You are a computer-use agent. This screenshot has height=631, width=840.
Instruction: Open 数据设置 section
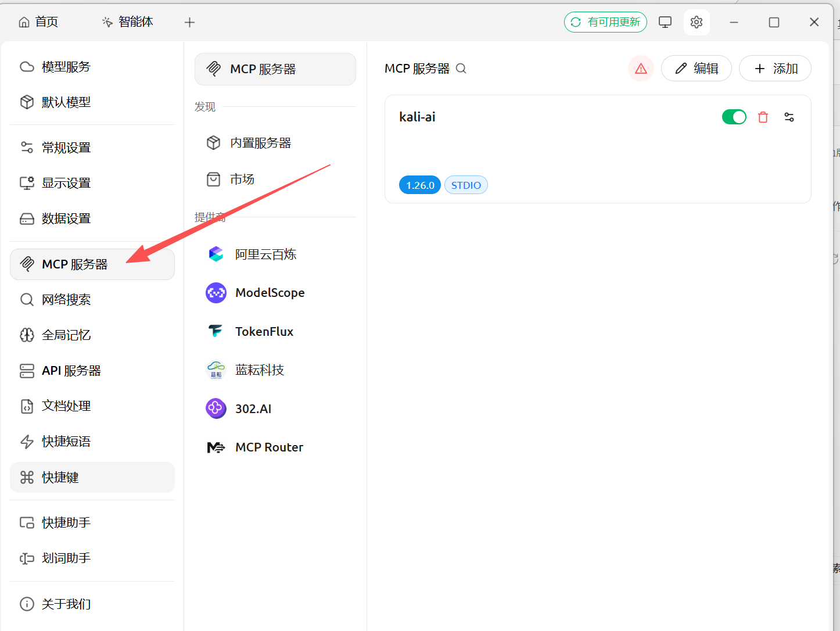[92, 218]
